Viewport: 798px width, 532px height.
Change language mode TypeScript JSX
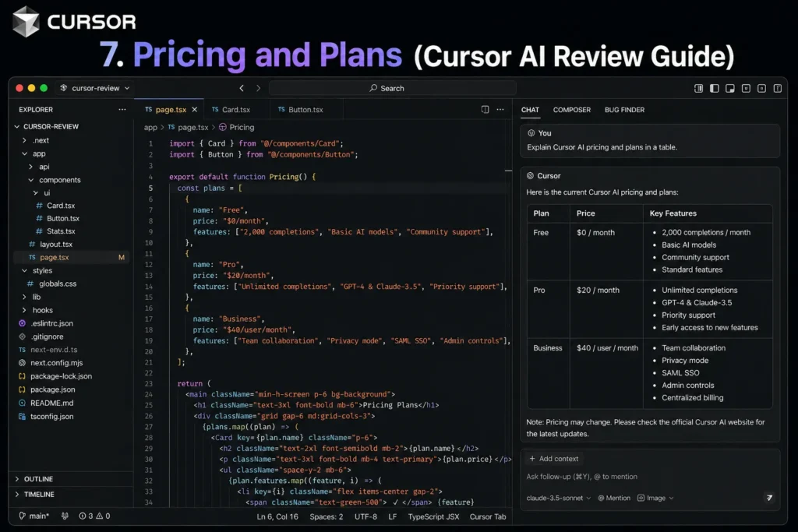pyautogui.click(x=433, y=516)
